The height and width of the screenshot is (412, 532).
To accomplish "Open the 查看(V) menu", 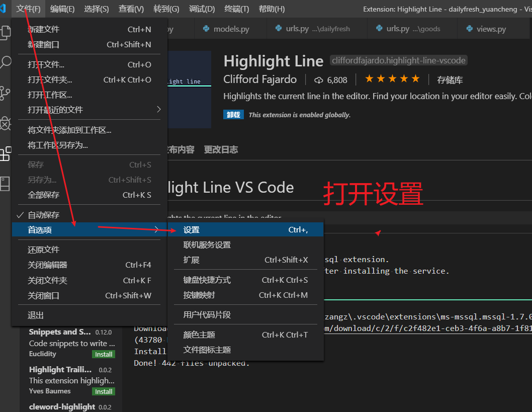I will click(131, 9).
